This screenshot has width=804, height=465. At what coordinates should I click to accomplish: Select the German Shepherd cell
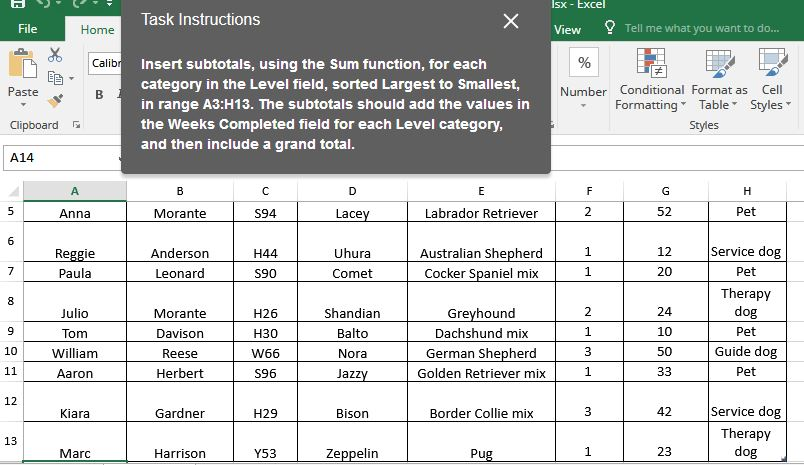(481, 352)
